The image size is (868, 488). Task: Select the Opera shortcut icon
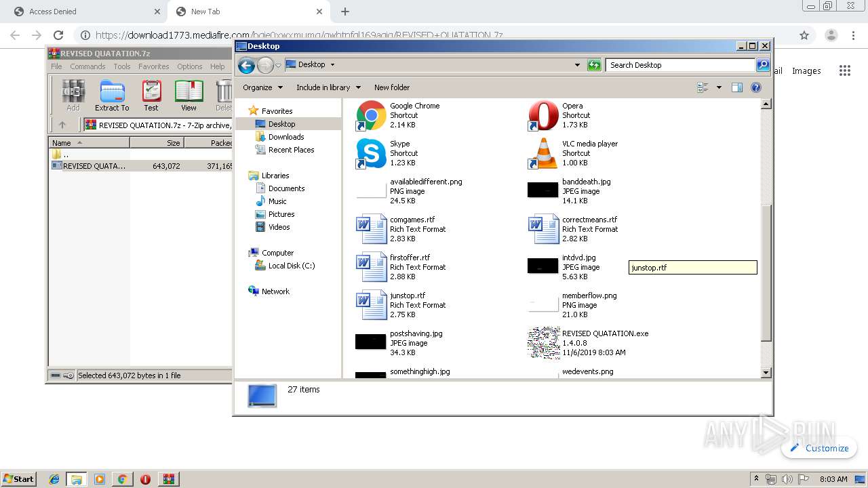543,115
